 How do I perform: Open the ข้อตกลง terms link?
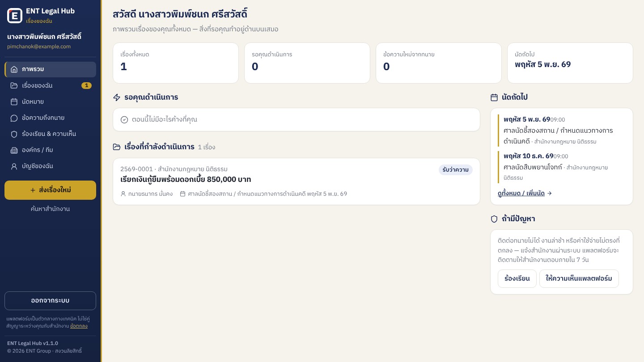pyautogui.click(x=79, y=326)
